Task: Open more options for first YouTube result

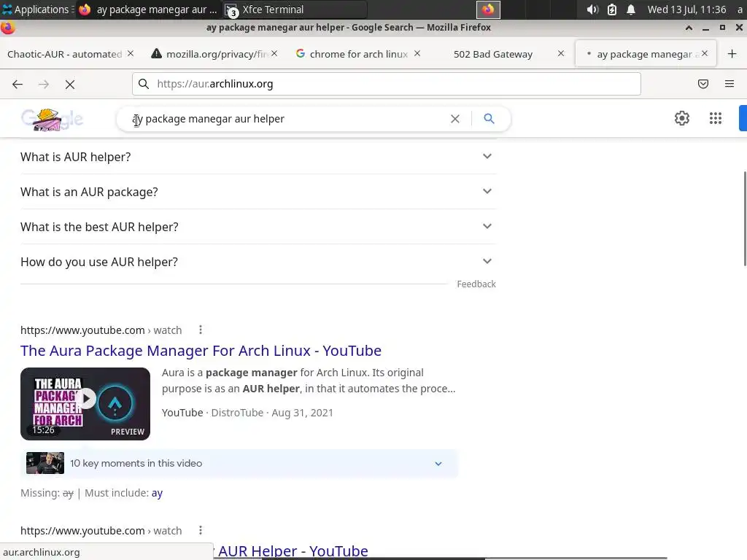Action: (201, 330)
